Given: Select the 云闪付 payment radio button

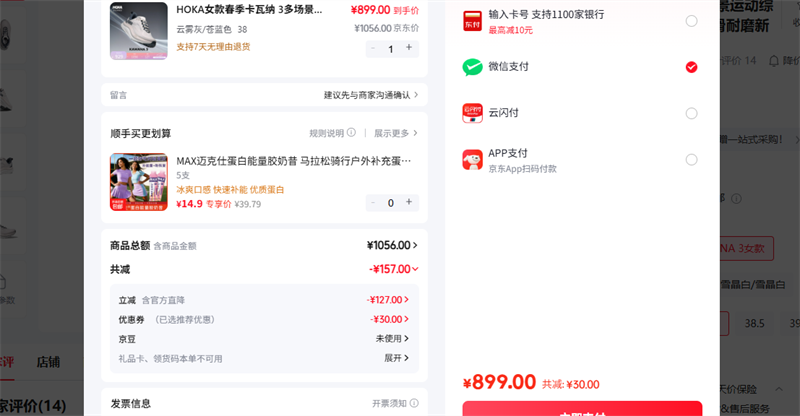Looking at the screenshot, I should tap(691, 113).
